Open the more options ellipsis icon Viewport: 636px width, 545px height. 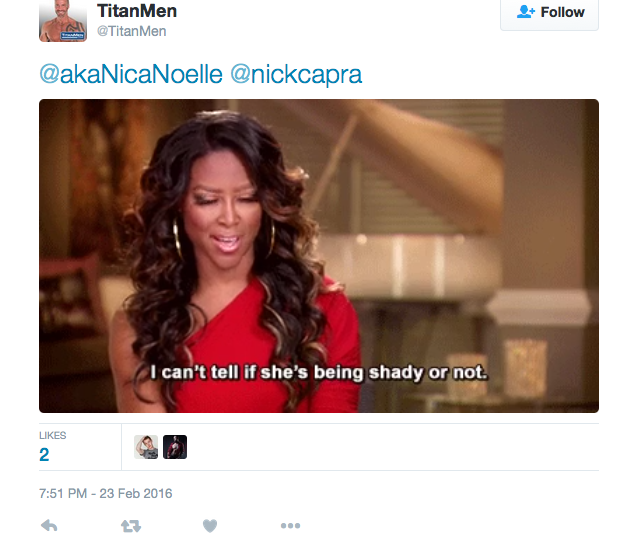tap(290, 526)
